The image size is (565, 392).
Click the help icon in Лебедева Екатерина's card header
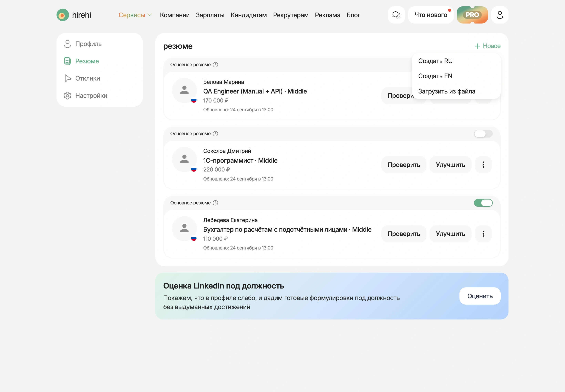pos(215,203)
